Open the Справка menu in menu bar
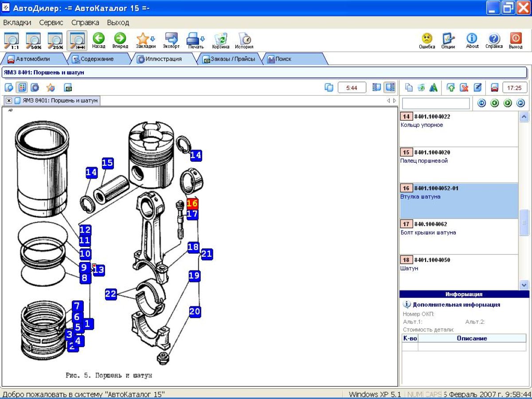The width and height of the screenshot is (532, 399). pyautogui.click(x=85, y=22)
